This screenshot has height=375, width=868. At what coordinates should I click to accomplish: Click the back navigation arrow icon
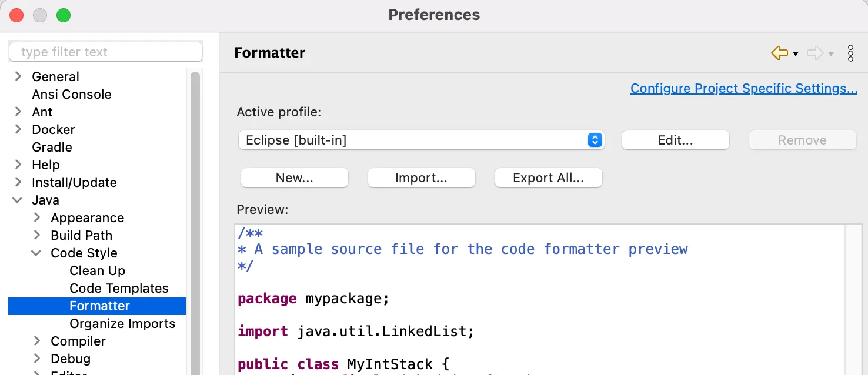point(779,53)
